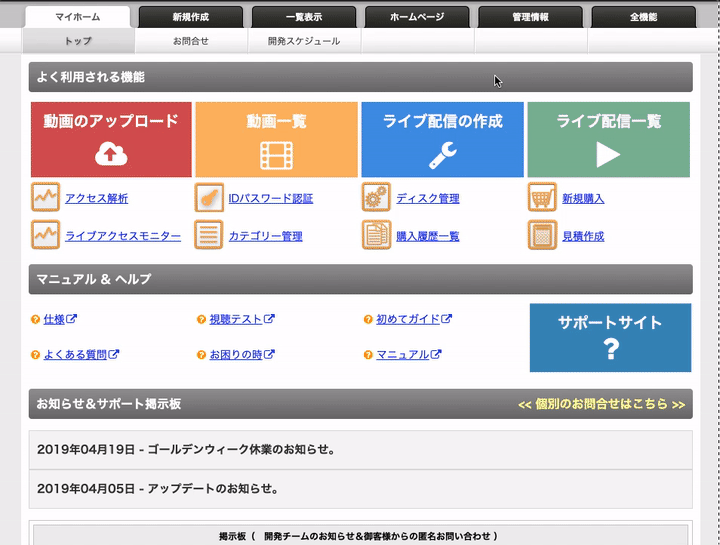Open the ライブ配信の作成 blue tile
The image size is (720, 545).
[x=442, y=139]
